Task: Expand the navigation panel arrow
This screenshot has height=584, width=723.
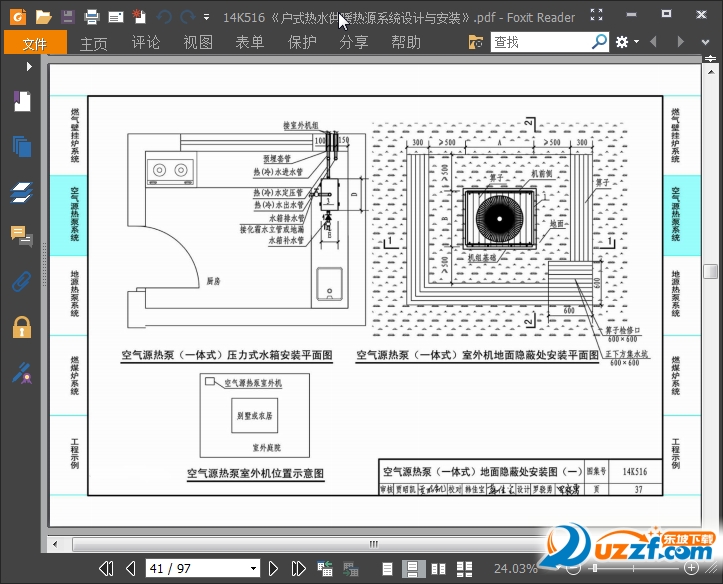Action: coord(29,66)
